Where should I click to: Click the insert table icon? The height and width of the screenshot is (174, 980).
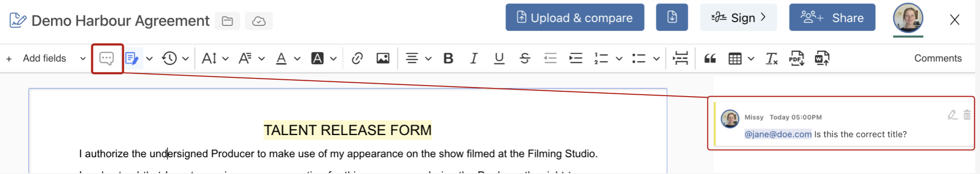[x=735, y=59]
